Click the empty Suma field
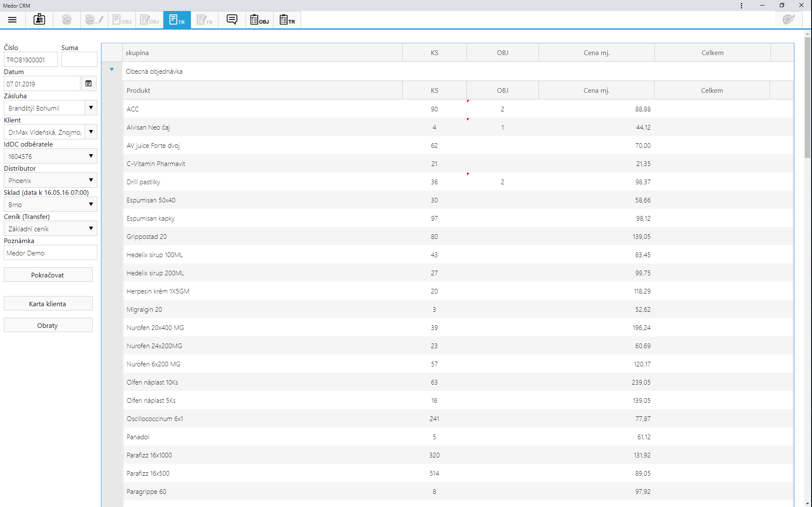Viewport: 812px width, 507px height. 79,59
